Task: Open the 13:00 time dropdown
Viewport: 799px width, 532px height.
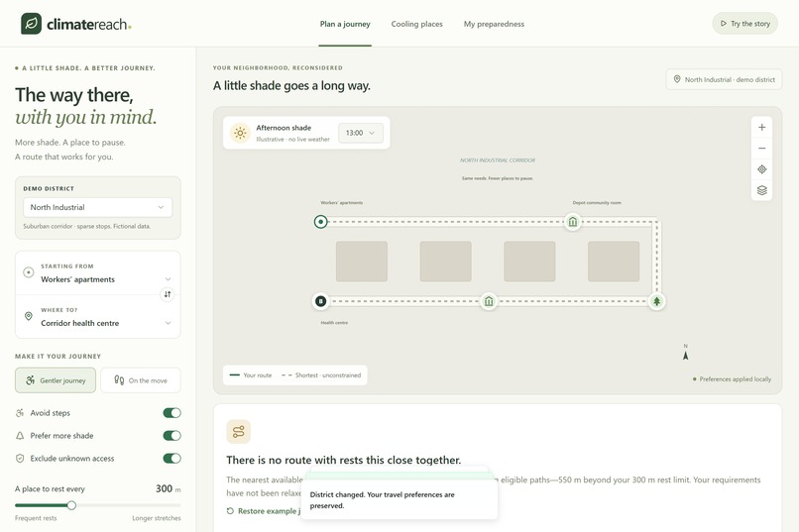Action: pos(360,133)
